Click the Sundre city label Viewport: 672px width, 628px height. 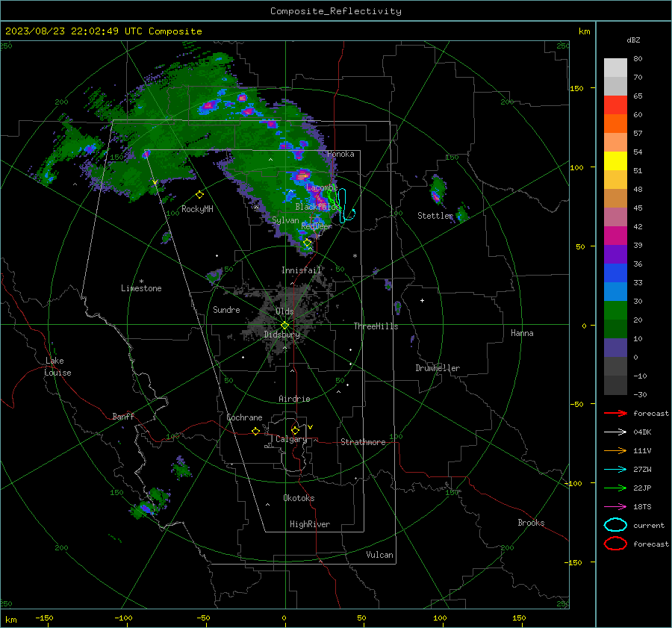click(226, 310)
